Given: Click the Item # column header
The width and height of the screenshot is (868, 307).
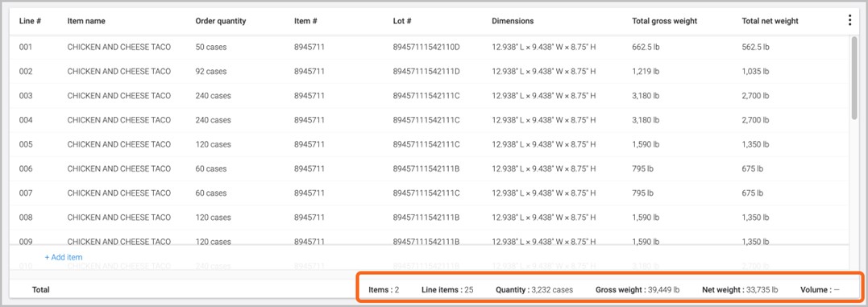Looking at the screenshot, I should point(305,21).
